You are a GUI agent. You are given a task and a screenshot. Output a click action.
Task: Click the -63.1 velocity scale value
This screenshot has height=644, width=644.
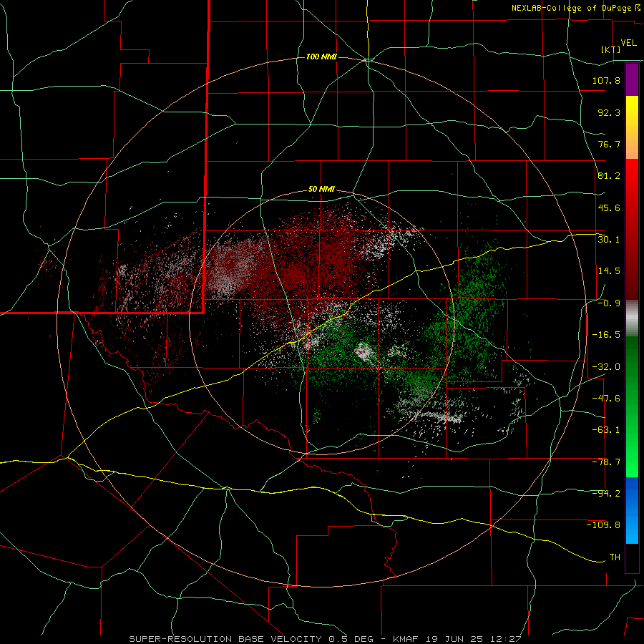pyautogui.click(x=606, y=430)
